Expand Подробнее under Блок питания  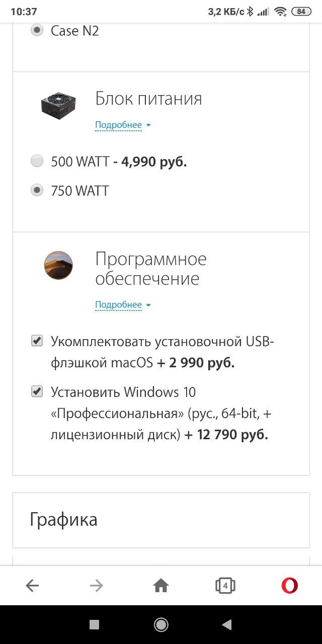tap(122, 125)
